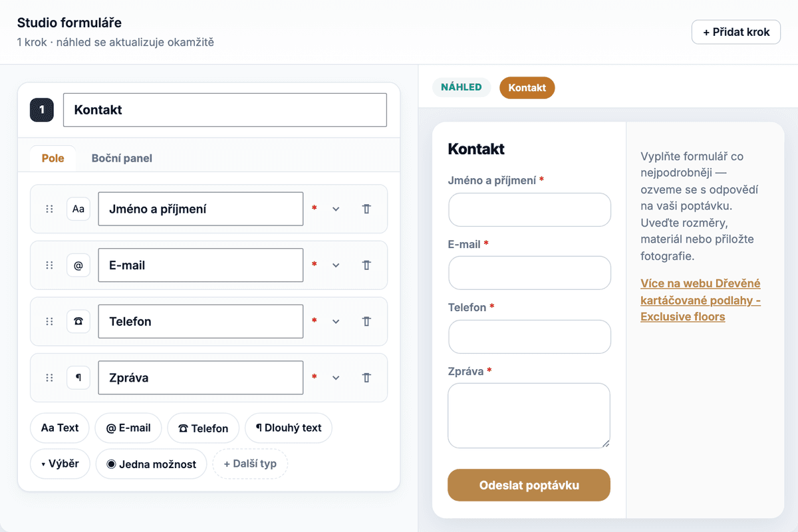Screen dimensions: 798x532
Task: Edit the Kontakt step title field
Action: (x=225, y=110)
